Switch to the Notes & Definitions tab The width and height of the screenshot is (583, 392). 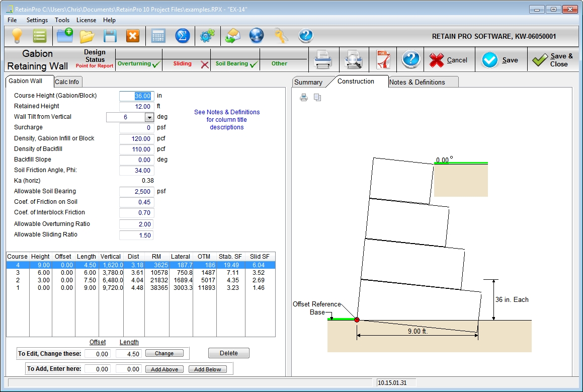tap(417, 82)
